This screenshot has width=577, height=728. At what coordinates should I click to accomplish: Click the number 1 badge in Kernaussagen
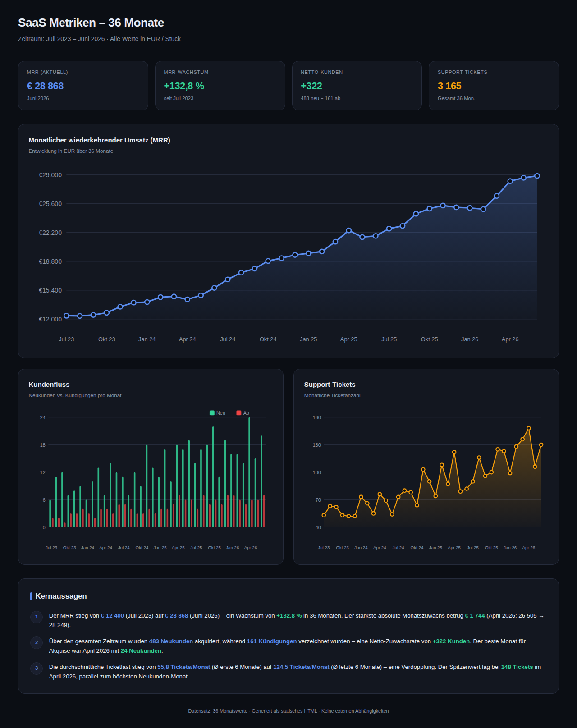pyautogui.click(x=37, y=617)
